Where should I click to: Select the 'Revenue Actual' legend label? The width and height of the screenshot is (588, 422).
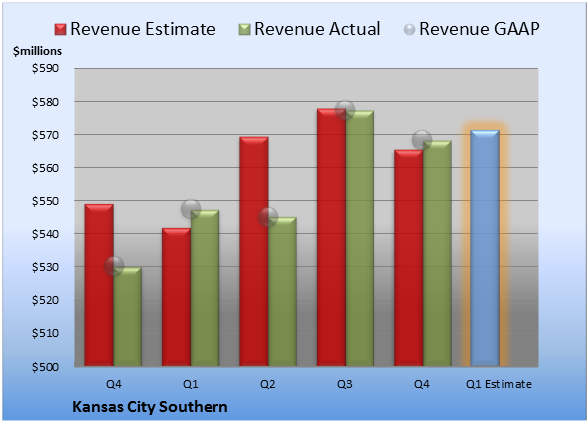click(x=317, y=29)
